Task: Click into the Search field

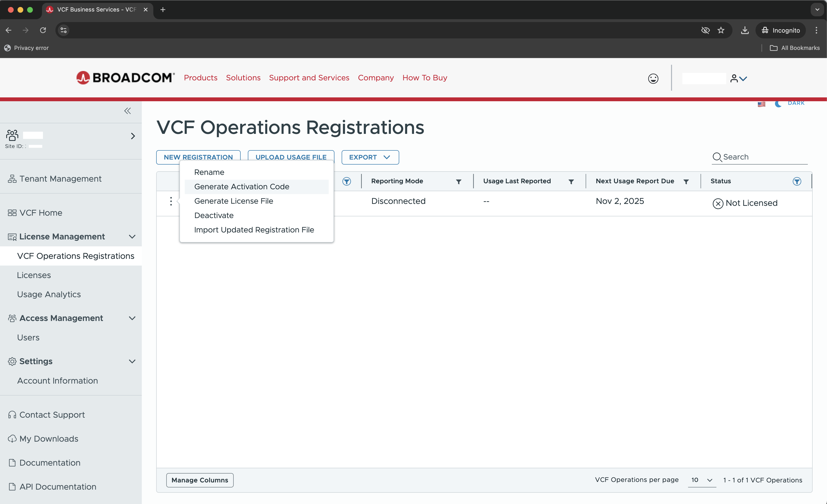Action: coord(764,157)
